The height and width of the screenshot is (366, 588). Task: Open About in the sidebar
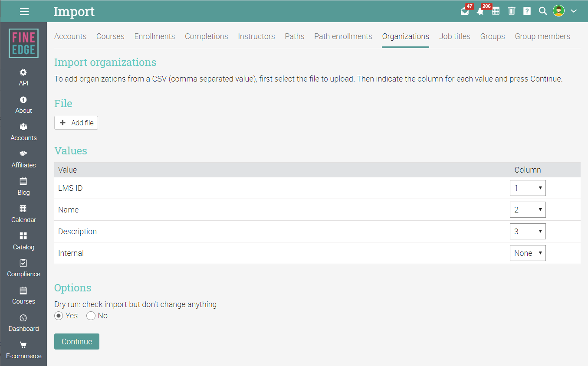tap(23, 105)
